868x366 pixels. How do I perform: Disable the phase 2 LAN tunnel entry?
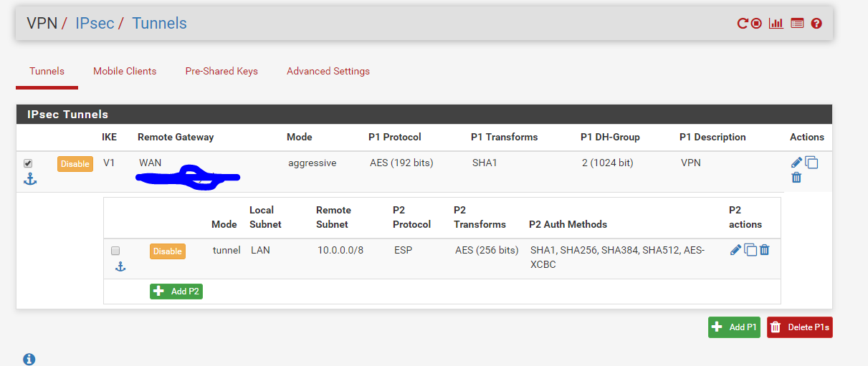click(x=167, y=251)
